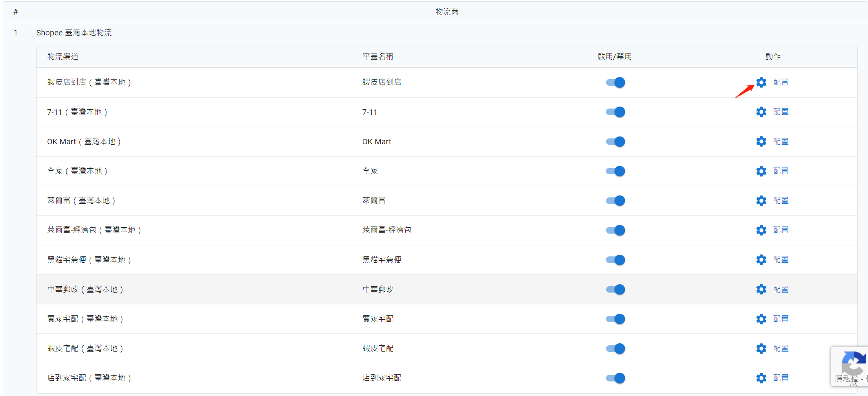This screenshot has height=396, width=868.
Task: Click the 物流渠道 column header
Action: [x=63, y=57]
